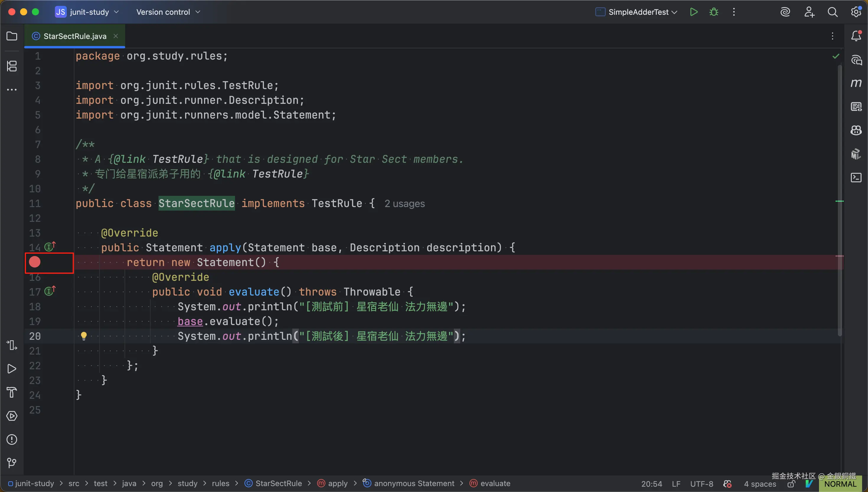868x492 pixels.
Task: Change the UTF-8 file encoding in the status bar
Action: pos(701,484)
